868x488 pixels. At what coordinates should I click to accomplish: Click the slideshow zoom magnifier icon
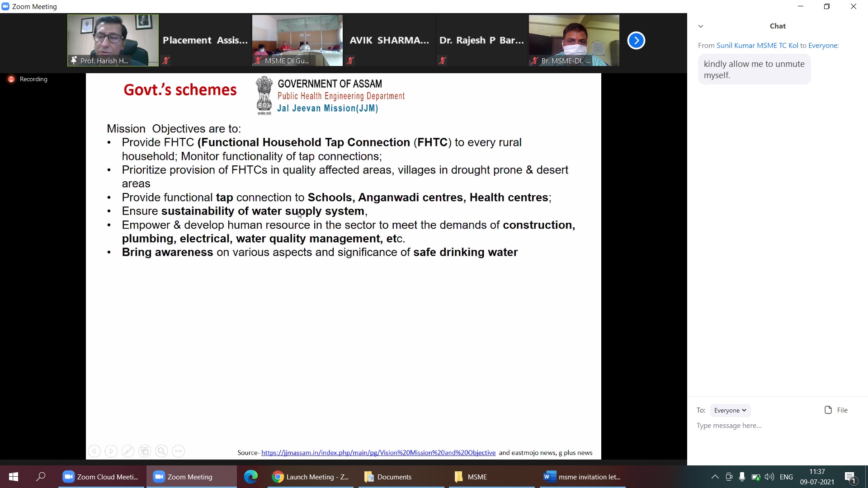(x=161, y=451)
